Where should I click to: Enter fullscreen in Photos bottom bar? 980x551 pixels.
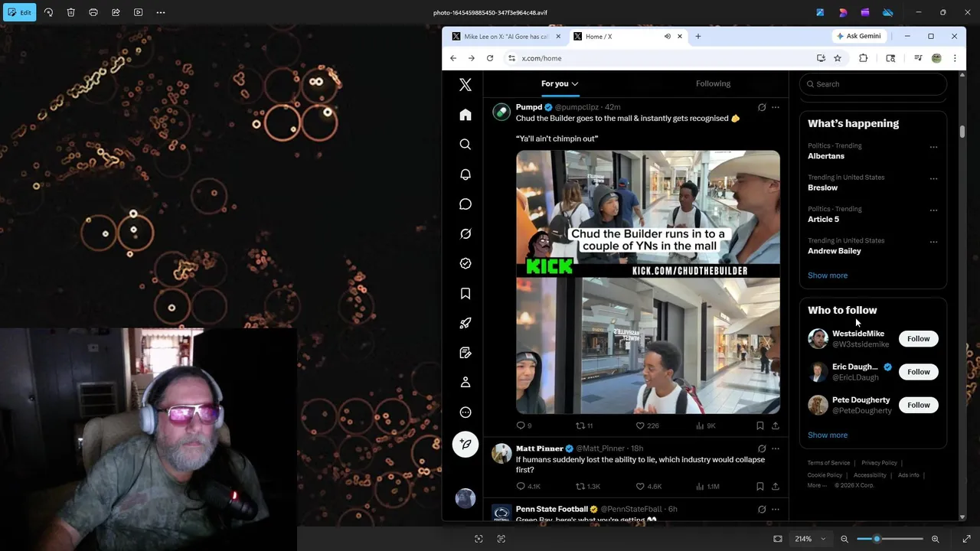(966, 539)
